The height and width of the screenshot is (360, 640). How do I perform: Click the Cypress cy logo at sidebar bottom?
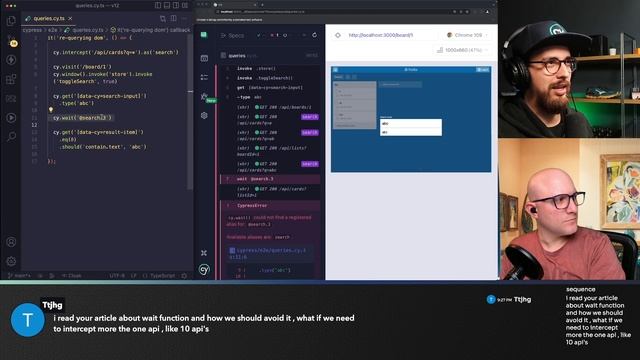point(204,270)
